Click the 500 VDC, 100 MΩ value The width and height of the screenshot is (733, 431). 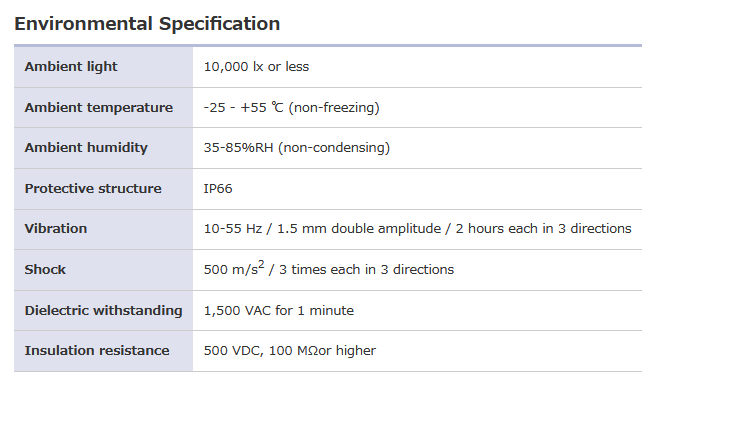click(289, 351)
